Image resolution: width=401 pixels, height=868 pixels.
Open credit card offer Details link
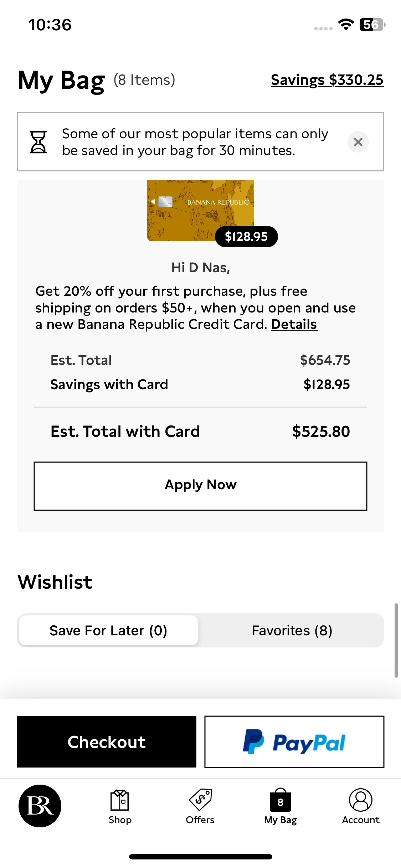coord(294,324)
